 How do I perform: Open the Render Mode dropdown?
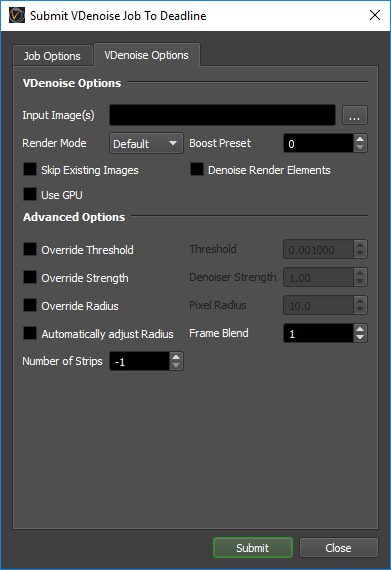point(146,144)
